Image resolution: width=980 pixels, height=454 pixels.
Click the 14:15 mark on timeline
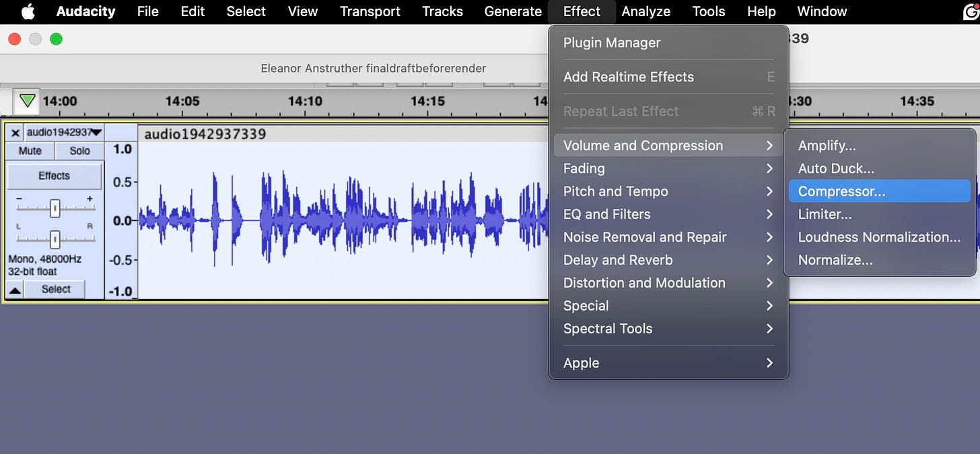coord(427,102)
